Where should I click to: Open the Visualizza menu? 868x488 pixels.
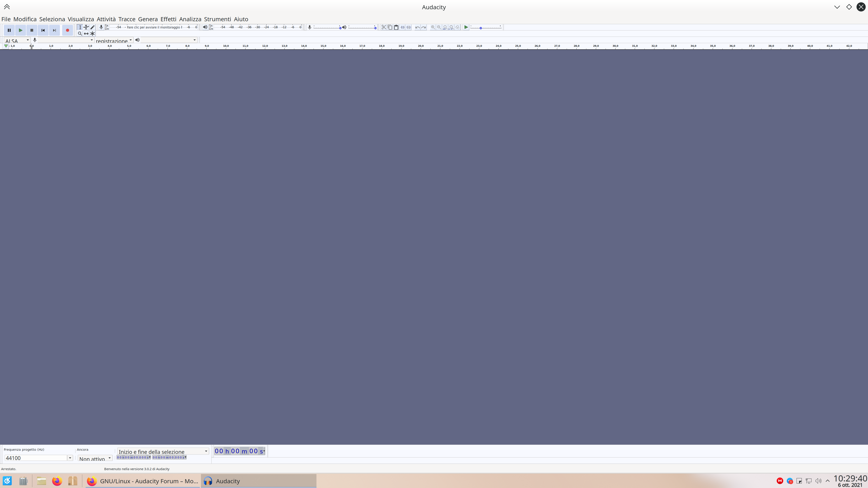81,19
